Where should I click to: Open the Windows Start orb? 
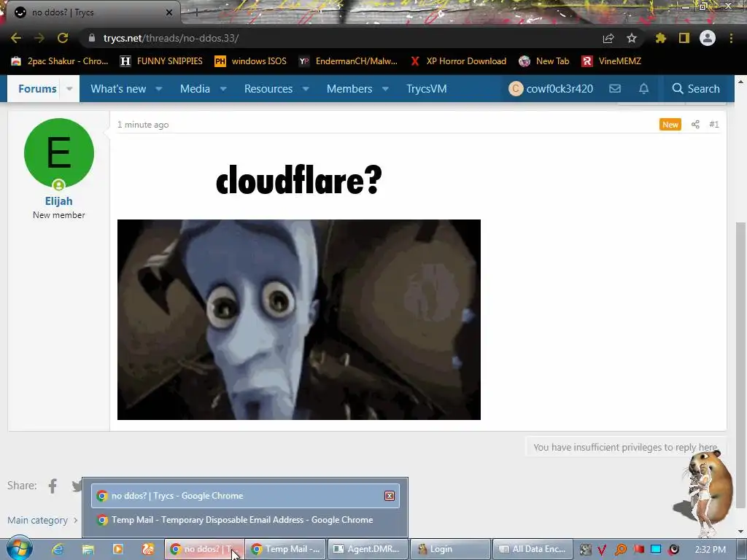tap(20, 548)
